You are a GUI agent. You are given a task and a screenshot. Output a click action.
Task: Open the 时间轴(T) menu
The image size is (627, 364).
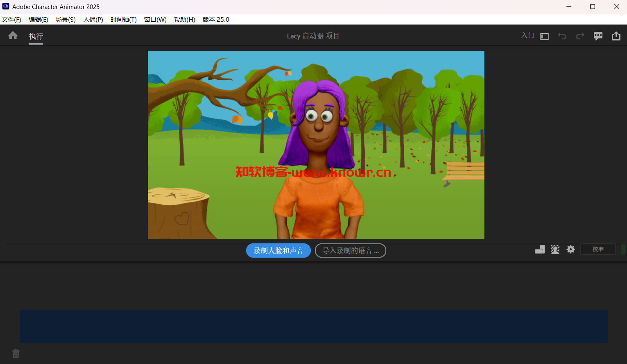(x=123, y=19)
